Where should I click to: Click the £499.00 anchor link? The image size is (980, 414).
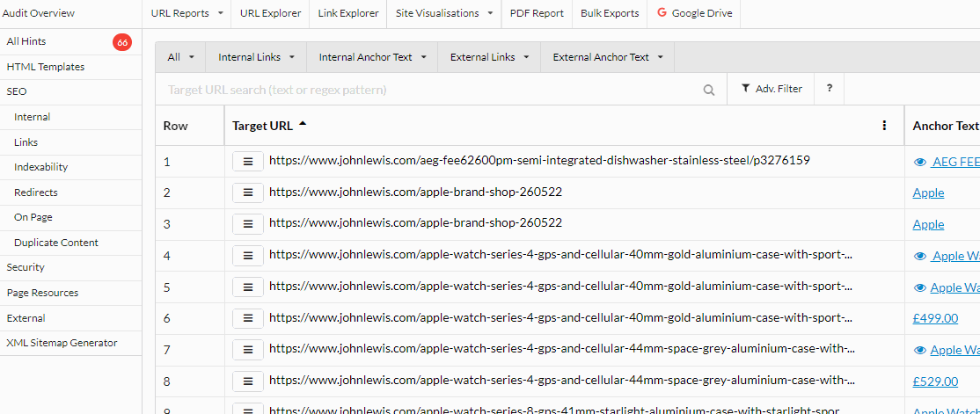[935, 318]
